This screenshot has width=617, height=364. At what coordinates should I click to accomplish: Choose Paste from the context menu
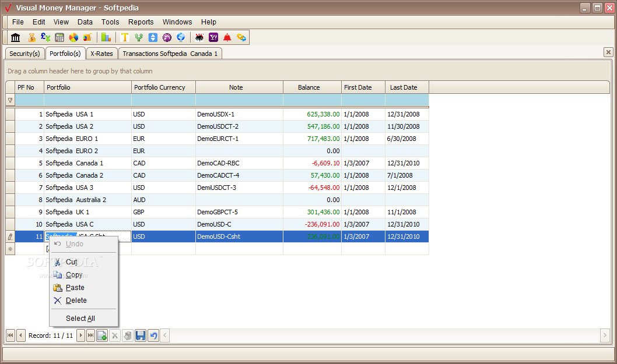83,288
